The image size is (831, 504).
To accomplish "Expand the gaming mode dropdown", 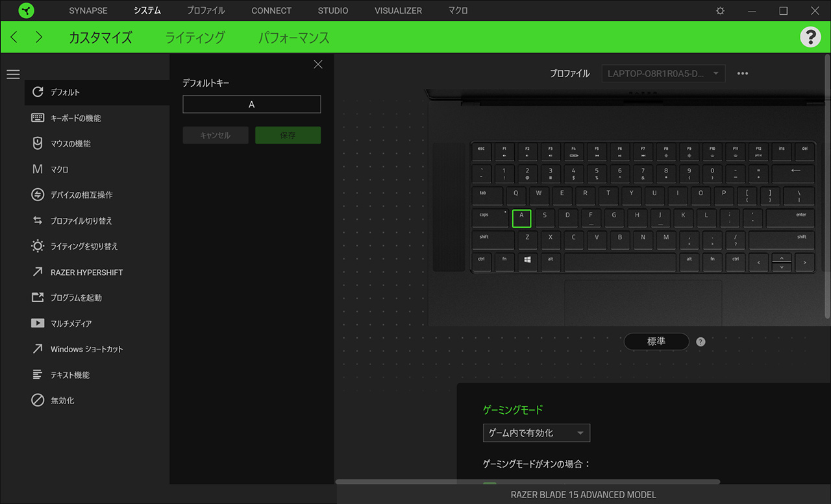I will [x=536, y=433].
